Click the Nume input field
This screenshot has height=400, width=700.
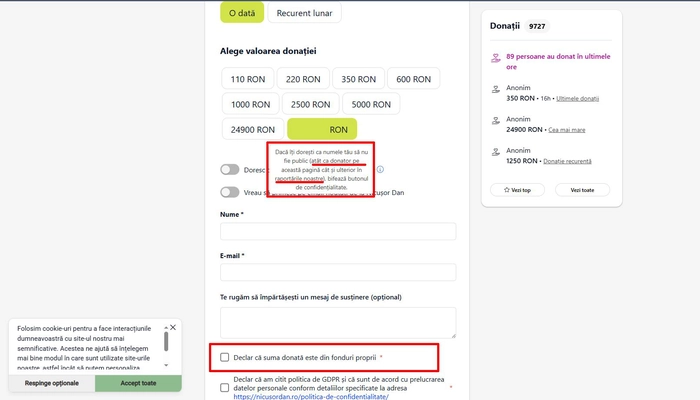pos(338,231)
